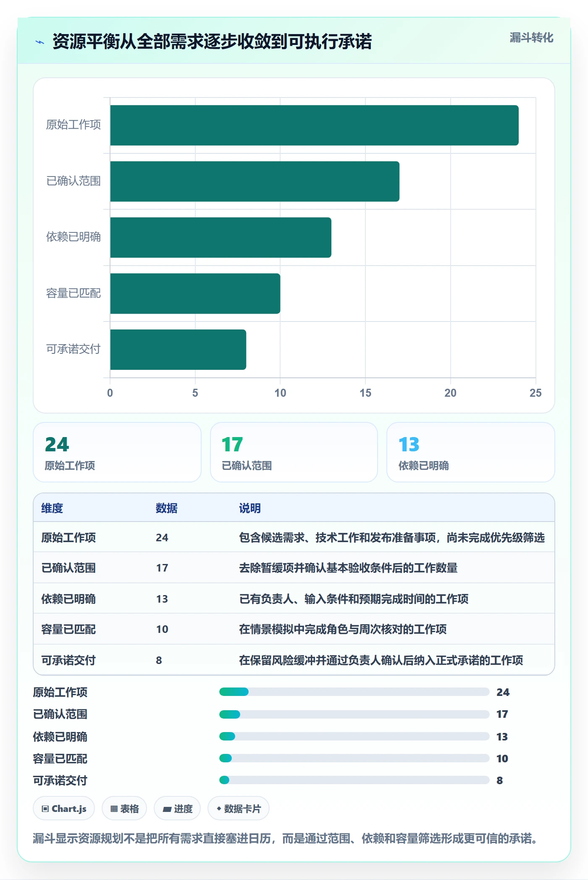This screenshot has width=588, height=880.
Task: Click the 原始工作项 bar in the chart
Action: (314, 125)
